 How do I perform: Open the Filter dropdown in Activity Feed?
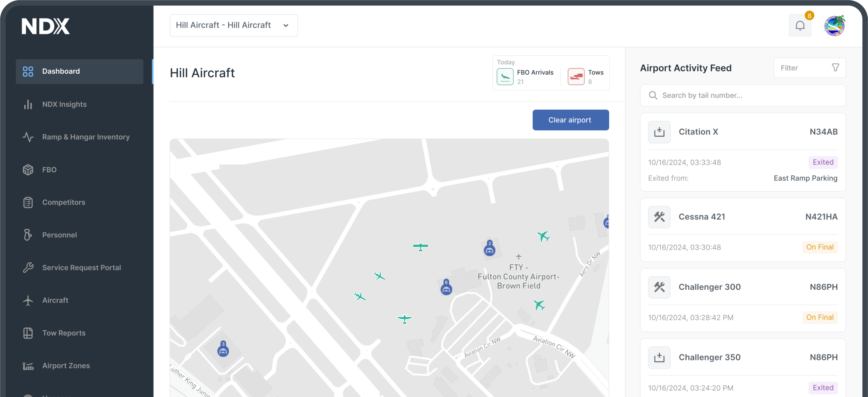tap(809, 68)
